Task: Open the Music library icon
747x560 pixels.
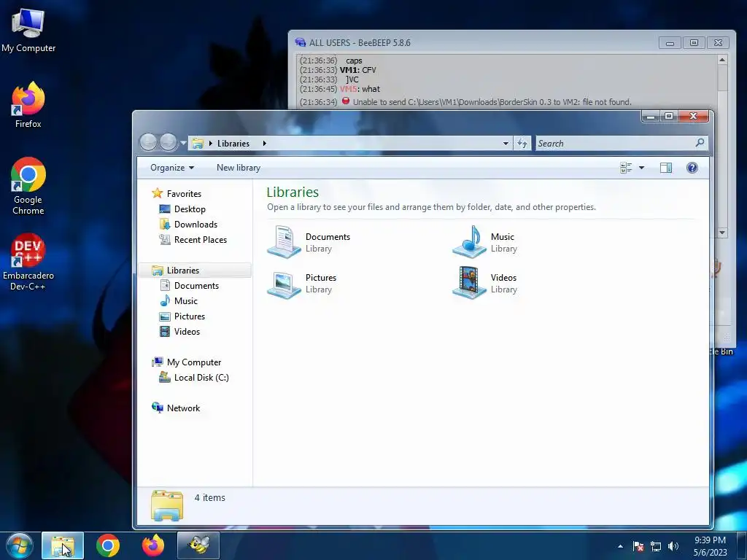Action: coord(469,242)
